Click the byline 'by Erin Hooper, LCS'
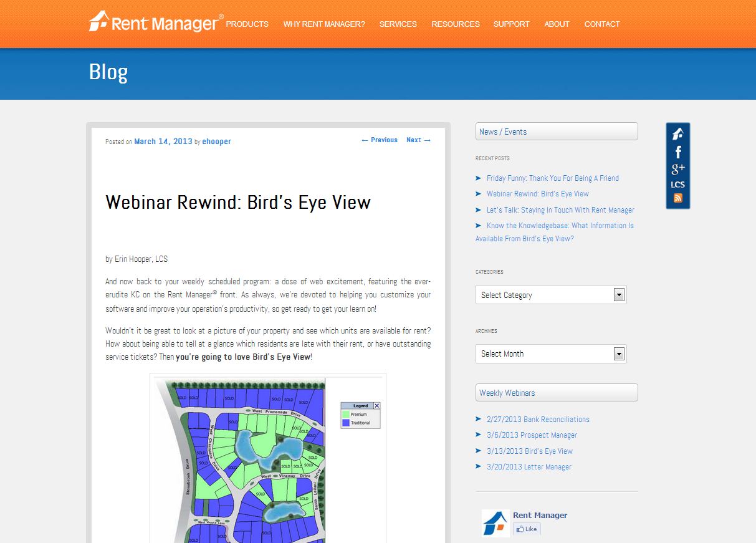The image size is (756, 543). [136, 259]
